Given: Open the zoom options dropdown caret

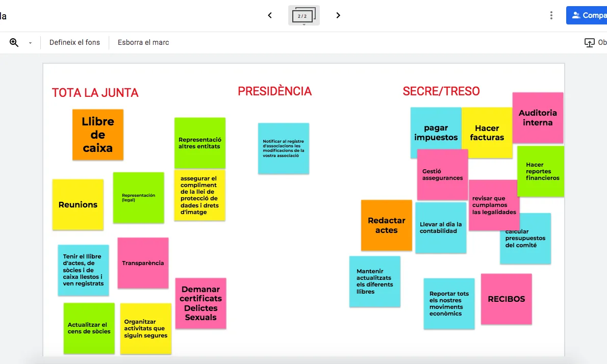Looking at the screenshot, I should [29, 43].
